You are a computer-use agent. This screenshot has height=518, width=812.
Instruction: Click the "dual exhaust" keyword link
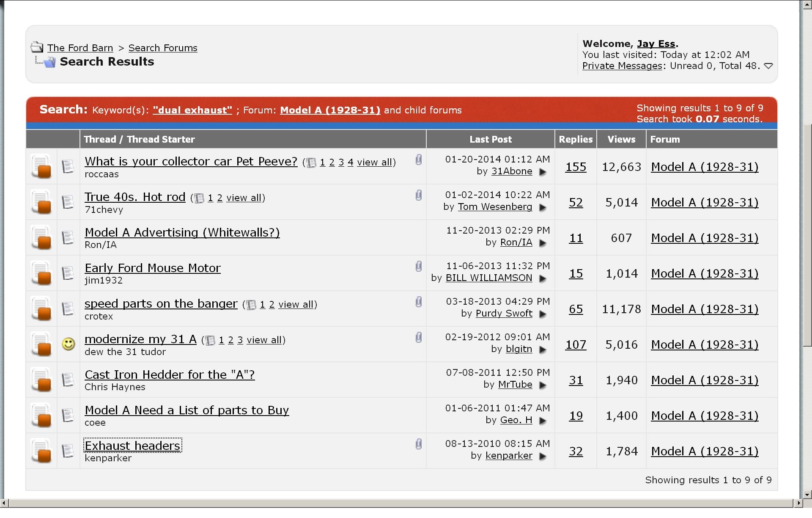192,110
